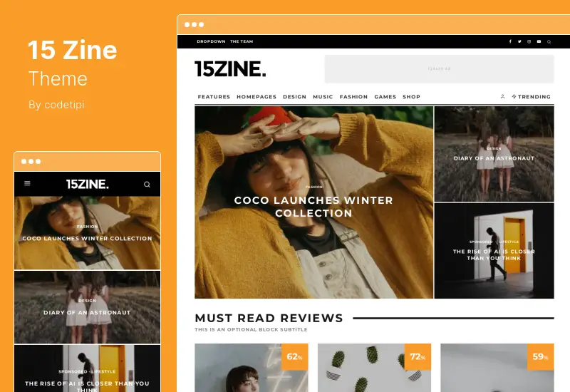Screen dimensions: 570x392
Task: Expand the Homepages menu
Action: tap(256, 97)
